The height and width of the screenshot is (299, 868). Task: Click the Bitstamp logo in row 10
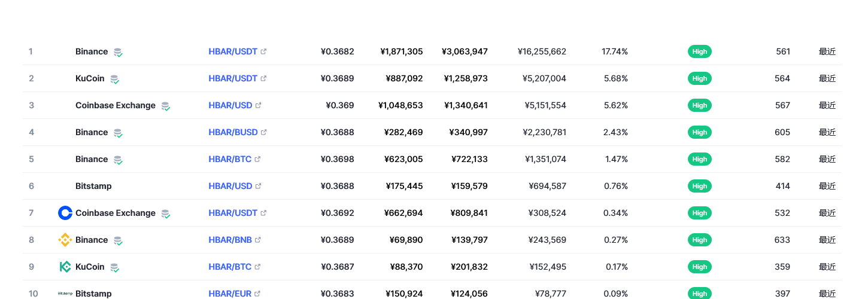pyautogui.click(x=65, y=294)
